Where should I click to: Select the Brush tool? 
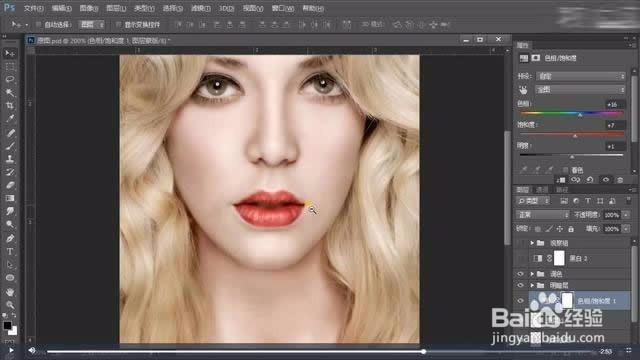pos(10,146)
